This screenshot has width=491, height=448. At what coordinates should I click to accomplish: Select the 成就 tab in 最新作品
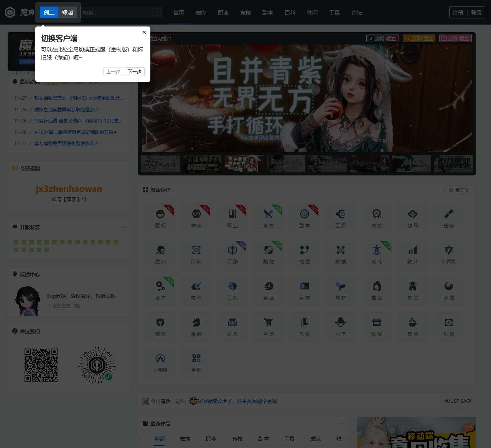tap(315, 439)
